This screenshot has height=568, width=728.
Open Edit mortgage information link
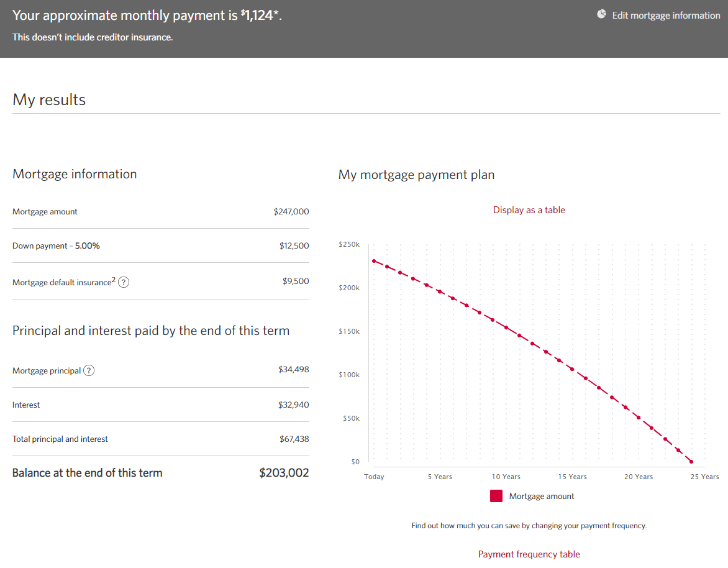click(666, 16)
